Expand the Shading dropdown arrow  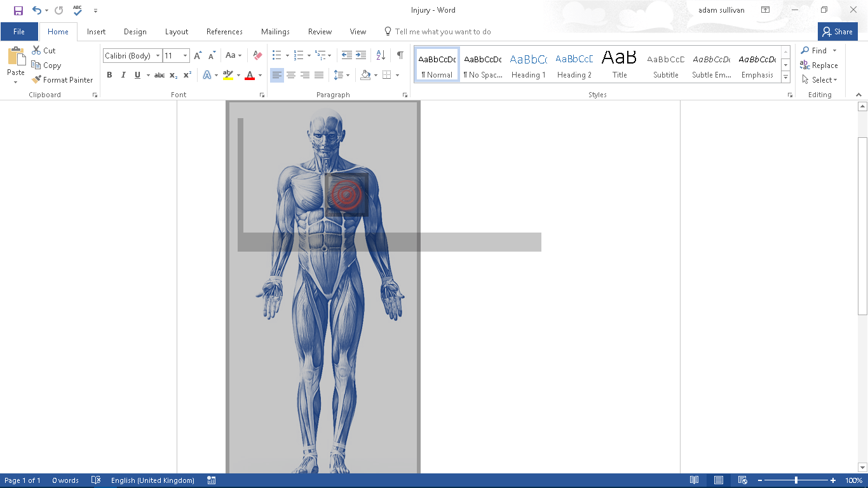pyautogui.click(x=375, y=75)
